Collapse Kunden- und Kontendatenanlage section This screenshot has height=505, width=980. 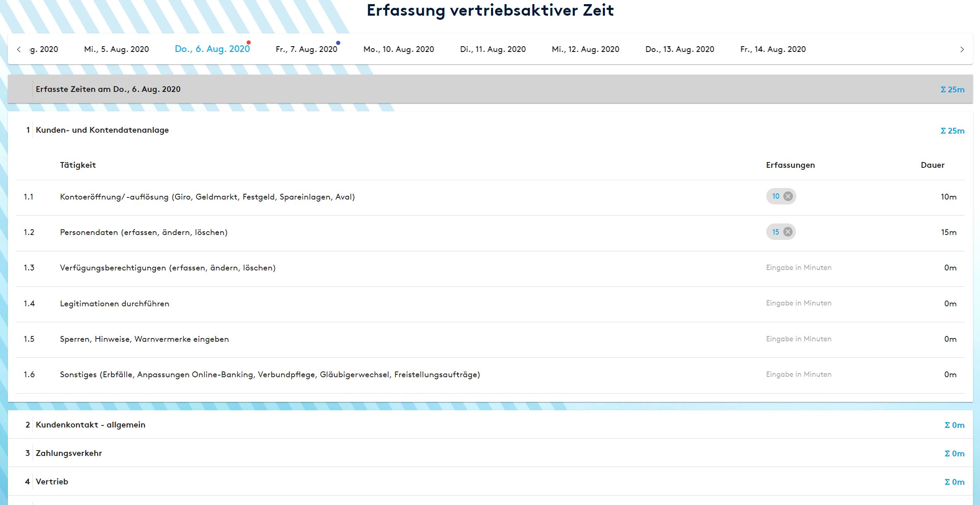coord(102,130)
